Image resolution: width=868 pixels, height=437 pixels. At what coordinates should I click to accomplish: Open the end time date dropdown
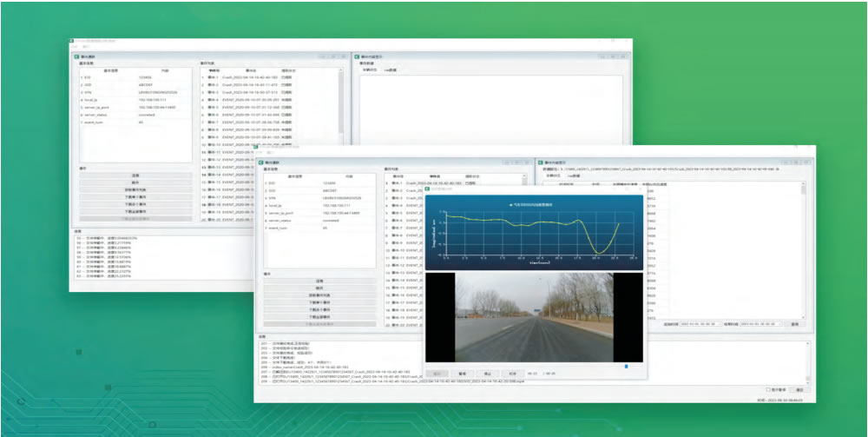coord(781,324)
